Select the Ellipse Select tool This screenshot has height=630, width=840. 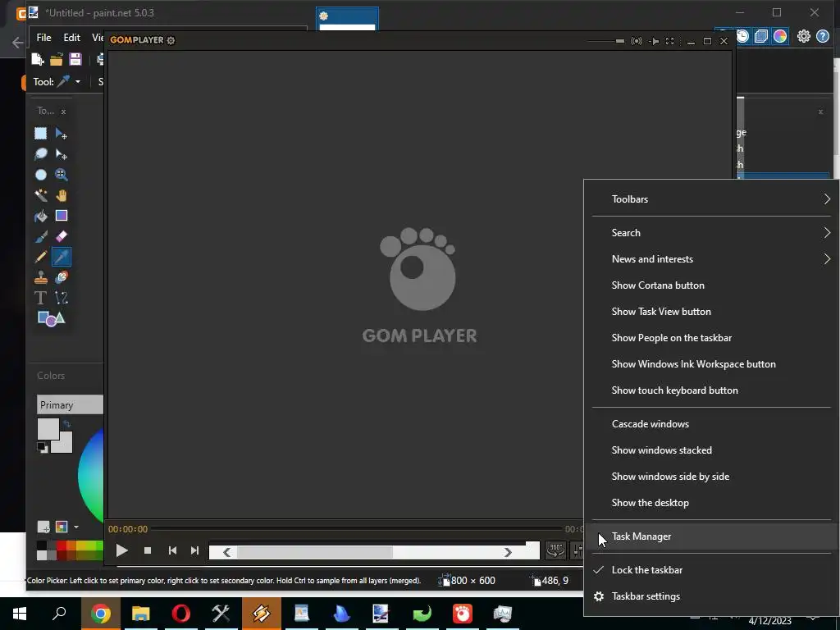(41, 175)
